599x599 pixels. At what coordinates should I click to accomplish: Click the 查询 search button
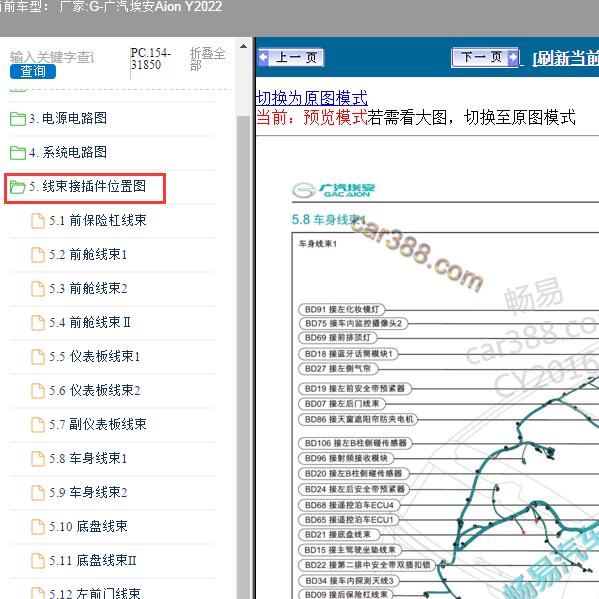point(33,71)
